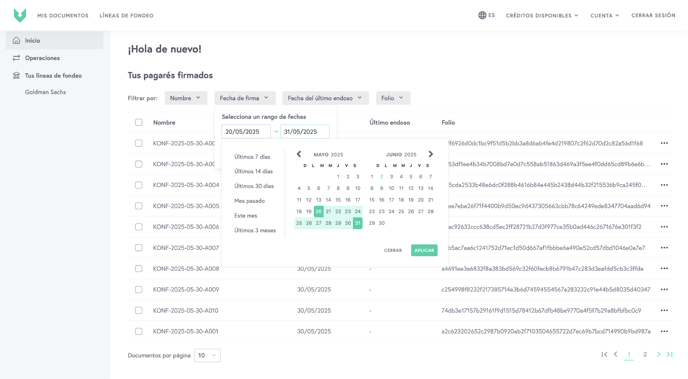Open the three-dot menu for the row with folio starting 53df1ee4
Image resolution: width=688 pixels, height=379 pixels.
[x=664, y=164]
